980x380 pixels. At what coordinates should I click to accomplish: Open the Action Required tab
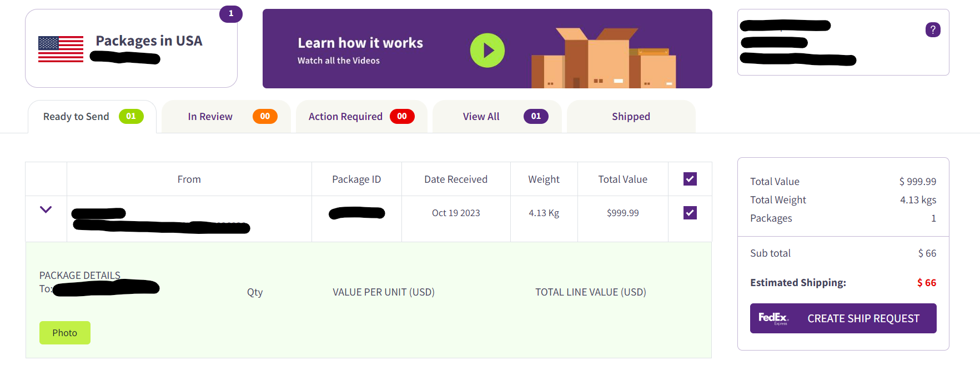(361, 117)
